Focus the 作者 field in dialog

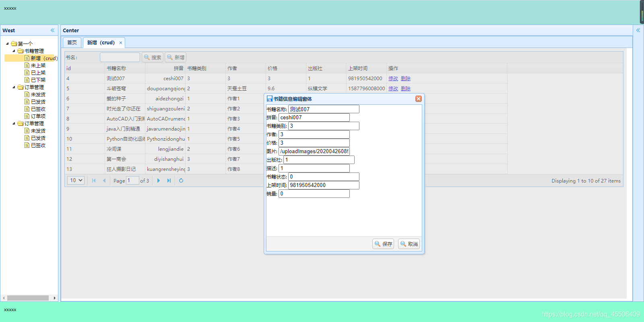pos(314,135)
